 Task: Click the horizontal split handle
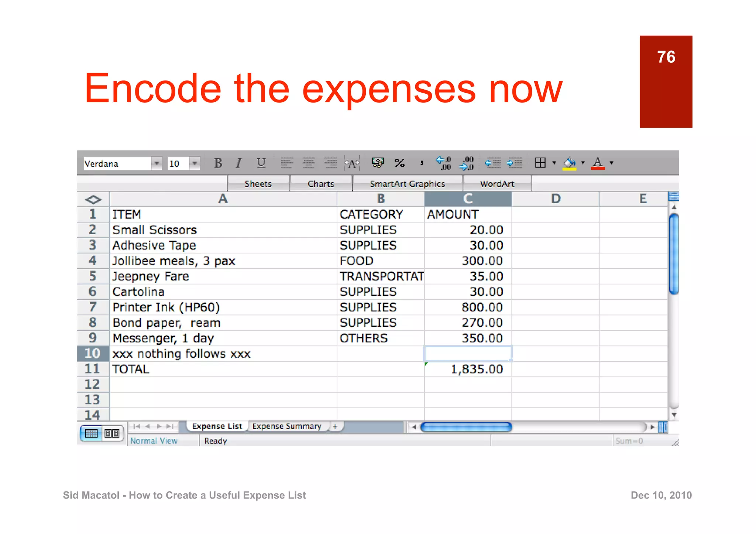tap(674, 196)
